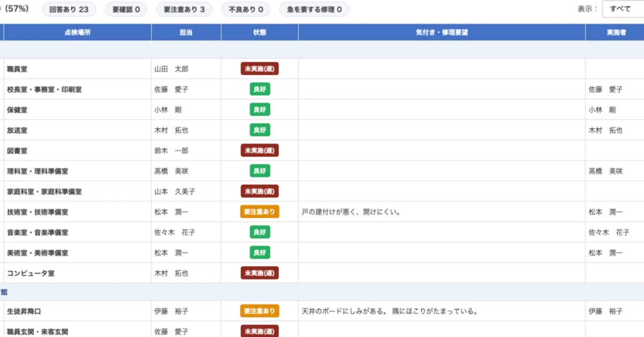Click the 実施者 column header
Image resolution: width=644 pixels, height=337 pixels.
pos(614,32)
